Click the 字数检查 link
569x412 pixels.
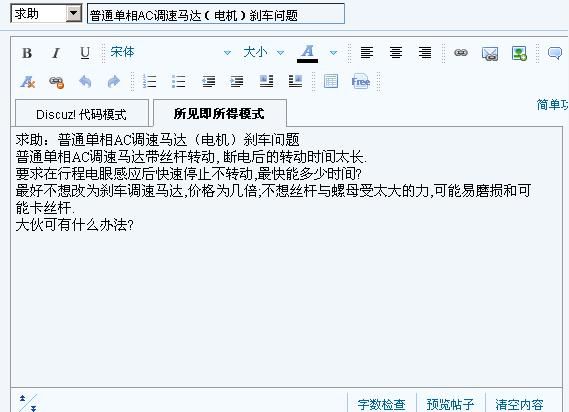coord(381,404)
